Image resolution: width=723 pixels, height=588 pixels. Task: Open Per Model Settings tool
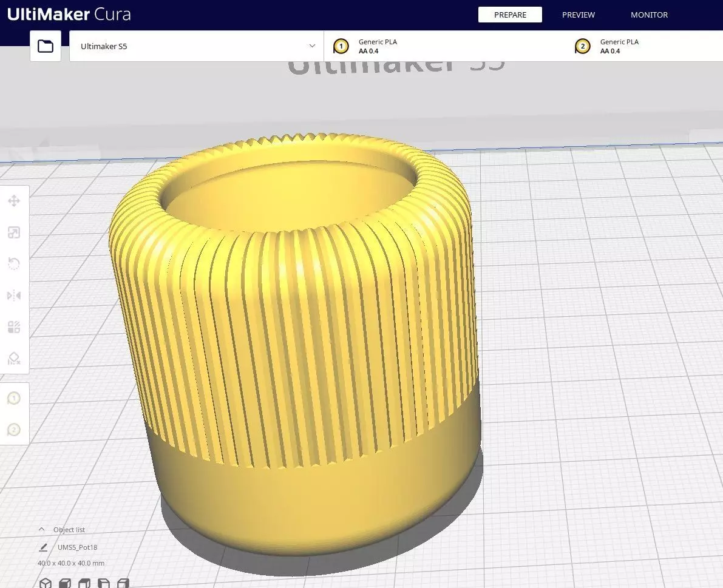pos(14,327)
